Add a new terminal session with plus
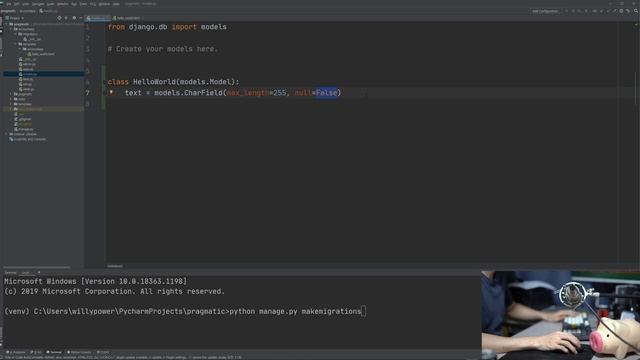This screenshot has width=640, height=360. point(39,272)
